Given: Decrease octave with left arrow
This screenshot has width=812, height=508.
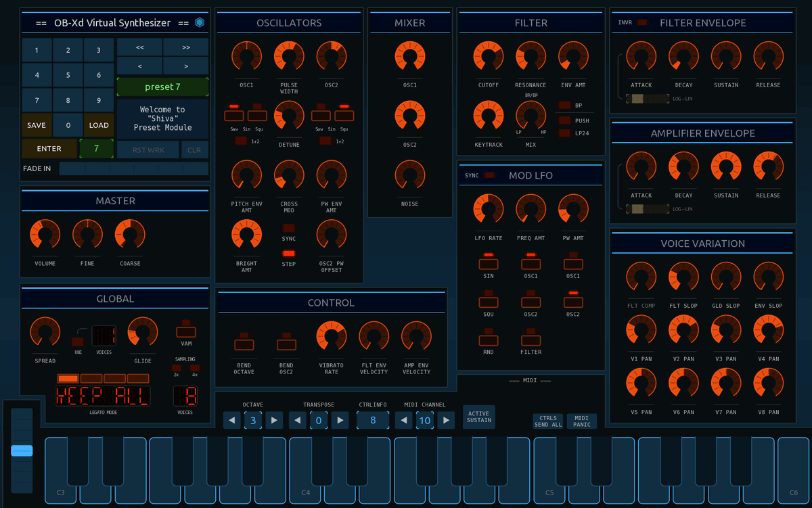Looking at the screenshot, I should (x=232, y=421).
